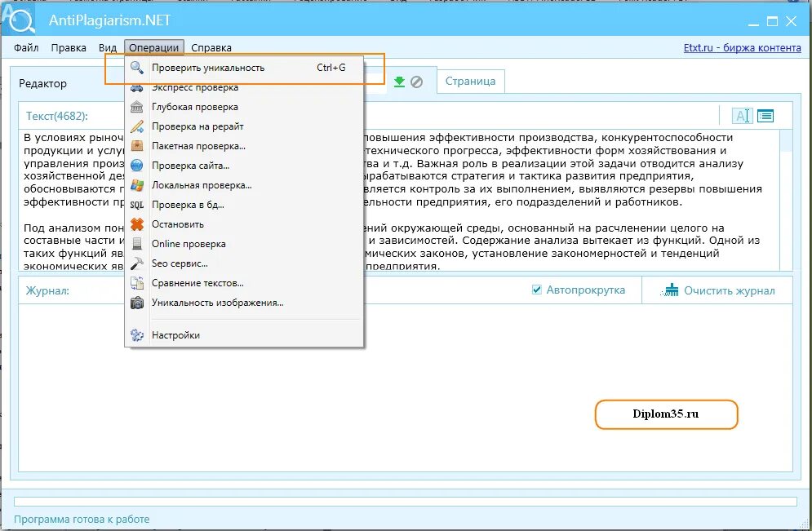Click the green download arrow icon
Screen dimensions: 812x531
point(399,82)
